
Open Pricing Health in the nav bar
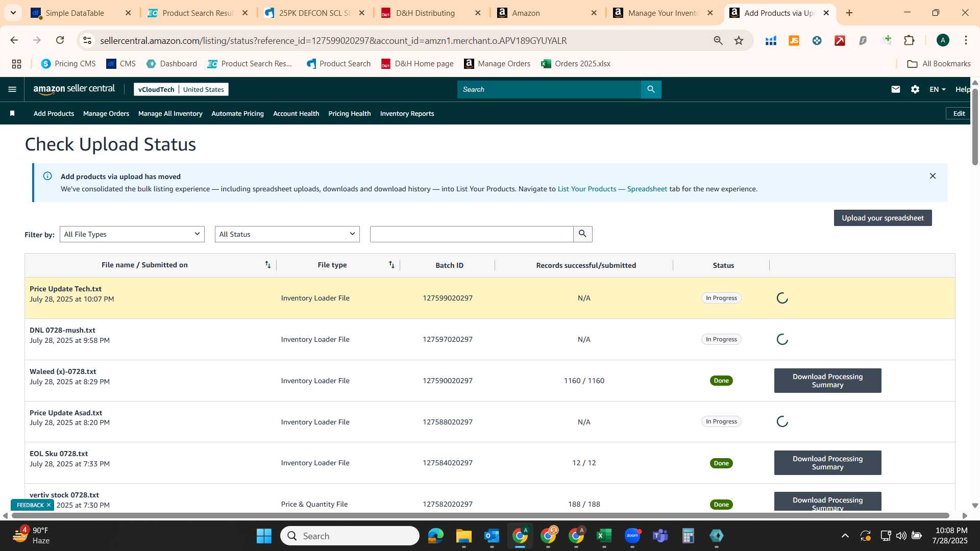click(350, 113)
